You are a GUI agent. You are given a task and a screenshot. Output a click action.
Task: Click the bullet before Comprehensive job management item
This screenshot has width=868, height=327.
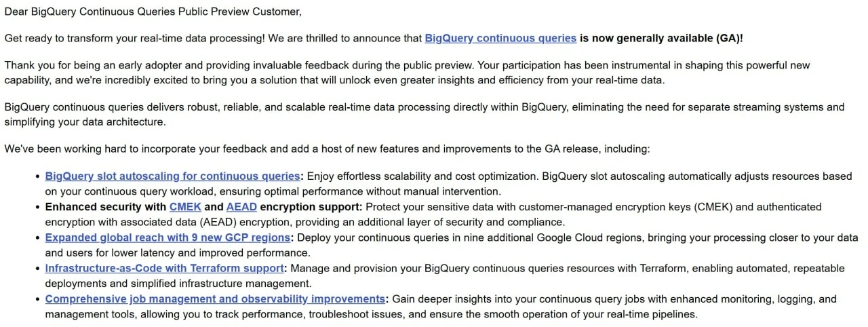pos(37,299)
